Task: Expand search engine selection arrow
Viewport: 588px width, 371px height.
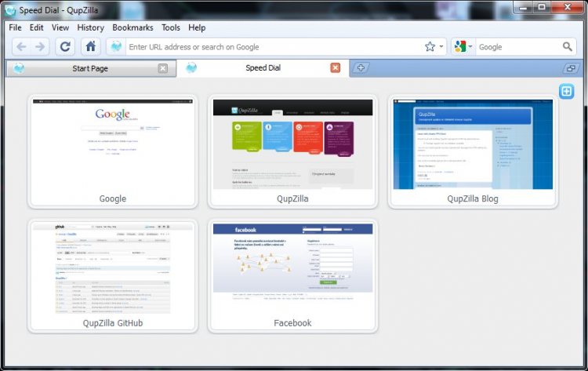Action: tap(470, 46)
